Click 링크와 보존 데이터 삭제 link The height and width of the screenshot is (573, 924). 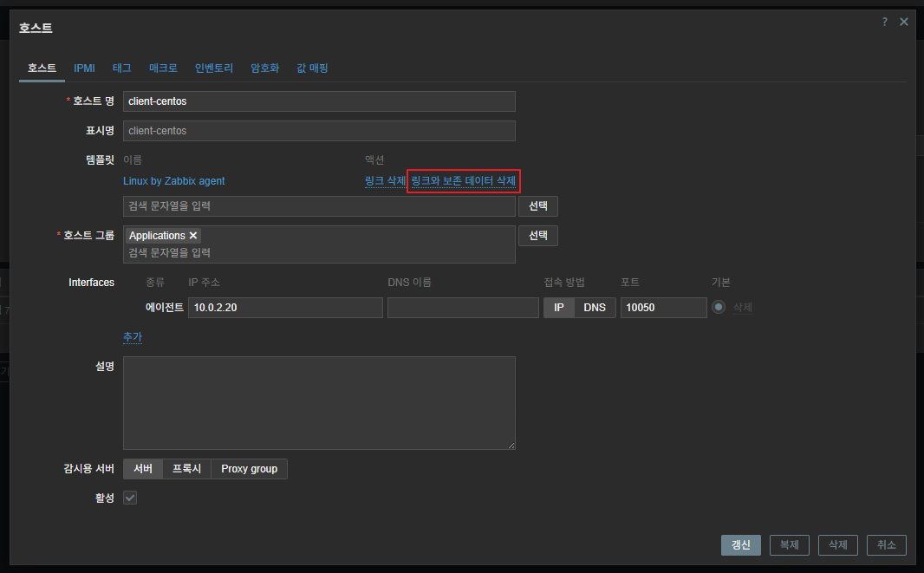[463, 181]
